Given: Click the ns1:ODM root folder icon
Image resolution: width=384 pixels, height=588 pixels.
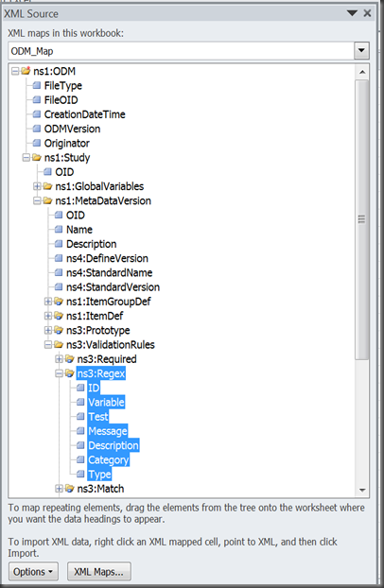Looking at the screenshot, I should [26, 71].
